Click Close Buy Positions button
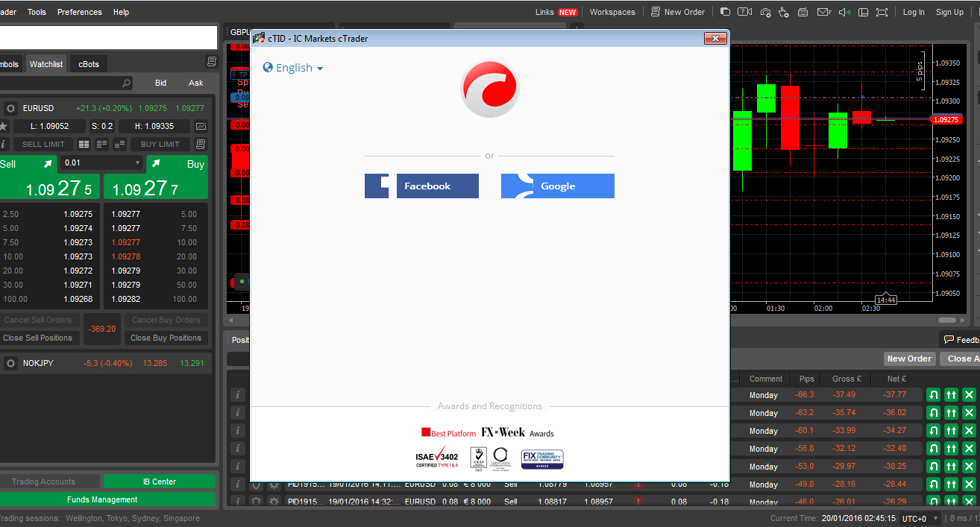 coord(166,338)
